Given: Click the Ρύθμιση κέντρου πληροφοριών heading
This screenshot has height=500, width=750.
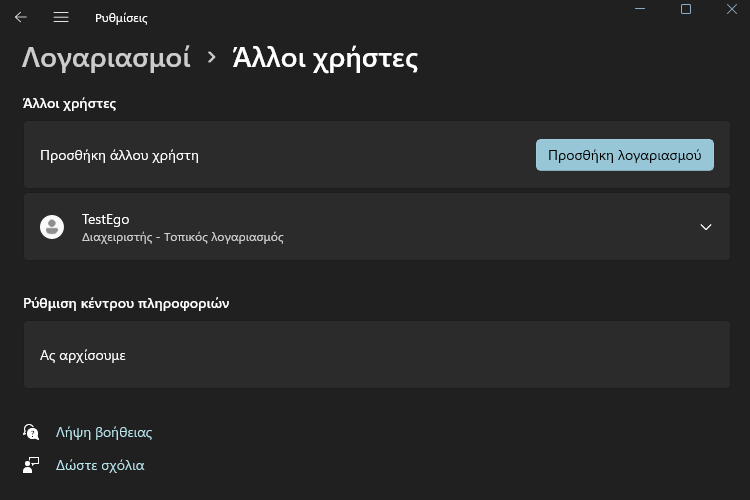Looking at the screenshot, I should coord(126,303).
